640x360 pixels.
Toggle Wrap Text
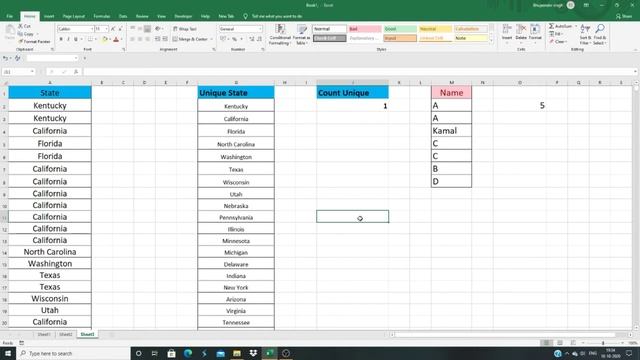[184, 29]
